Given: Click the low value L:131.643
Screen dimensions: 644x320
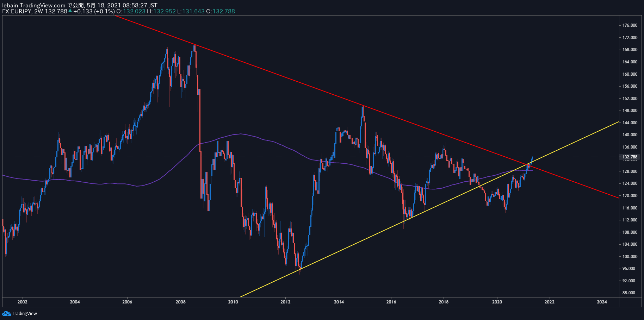Looking at the screenshot, I should click(191, 11).
